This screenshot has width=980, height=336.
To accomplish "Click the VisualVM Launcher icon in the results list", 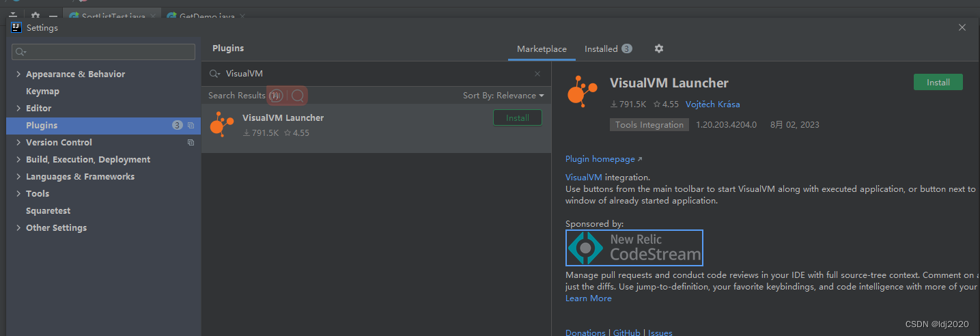I will (x=221, y=124).
